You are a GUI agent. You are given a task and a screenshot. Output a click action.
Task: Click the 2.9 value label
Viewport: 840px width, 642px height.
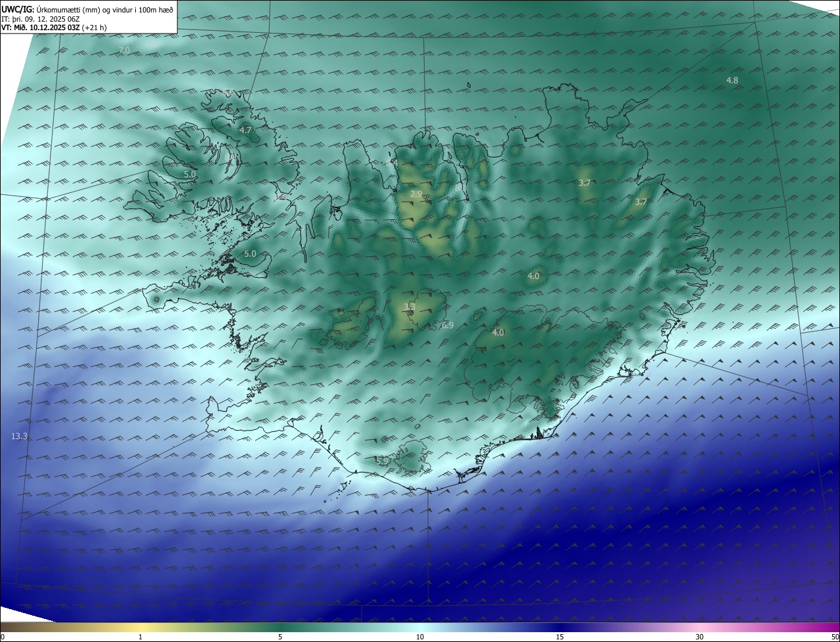pyautogui.click(x=416, y=194)
